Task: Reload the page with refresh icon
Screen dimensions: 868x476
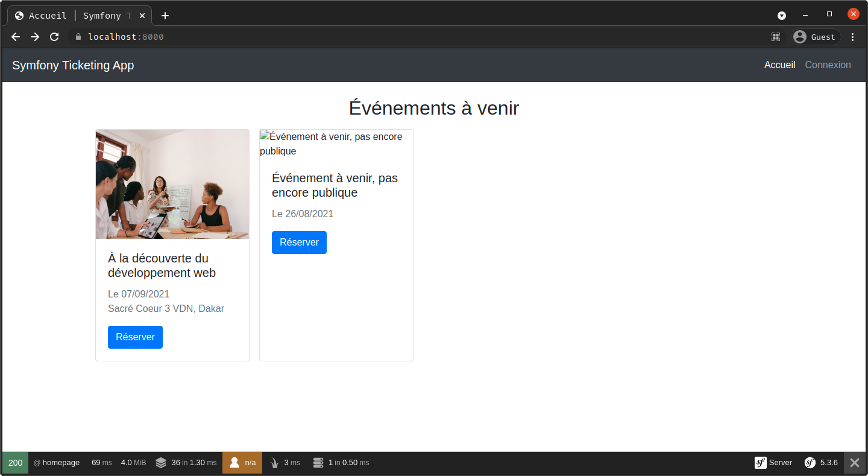Action: 54,37
